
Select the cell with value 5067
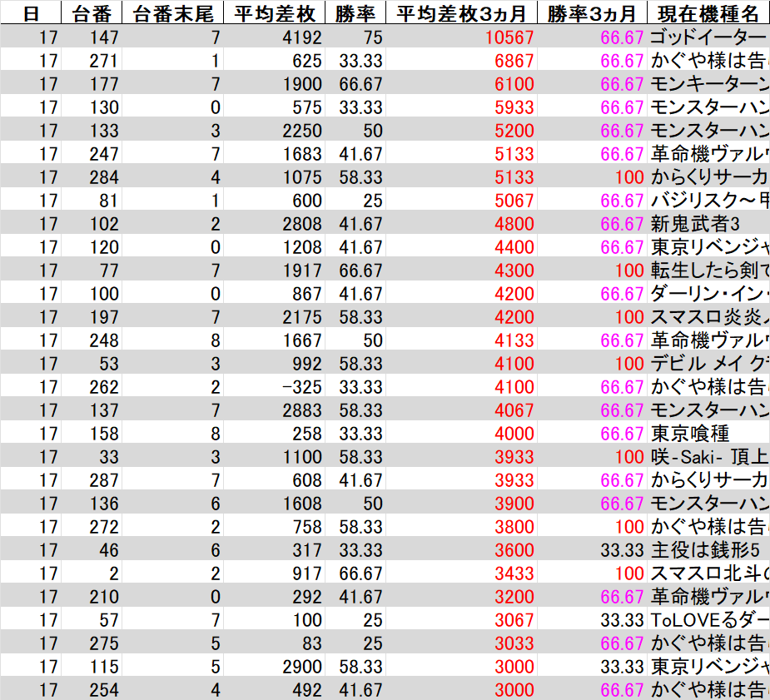(461, 201)
